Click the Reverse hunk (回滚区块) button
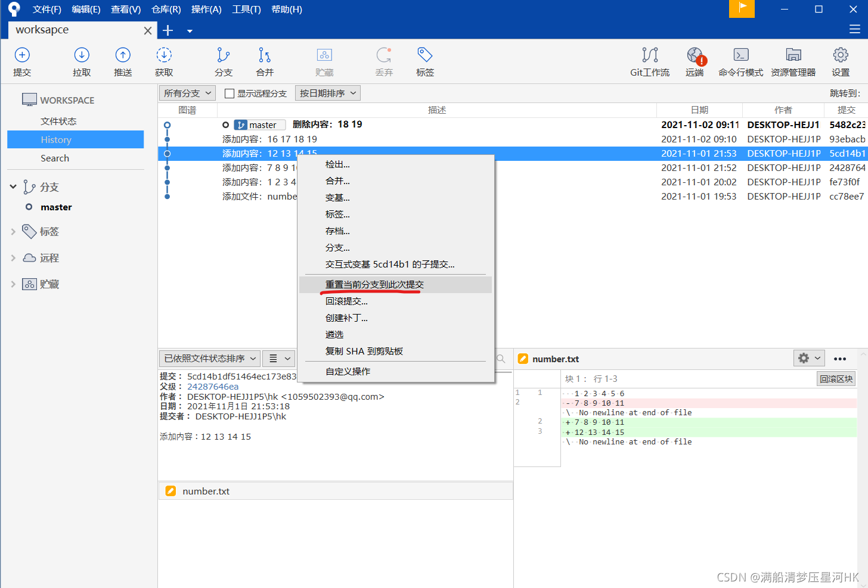The image size is (868, 588). click(836, 379)
